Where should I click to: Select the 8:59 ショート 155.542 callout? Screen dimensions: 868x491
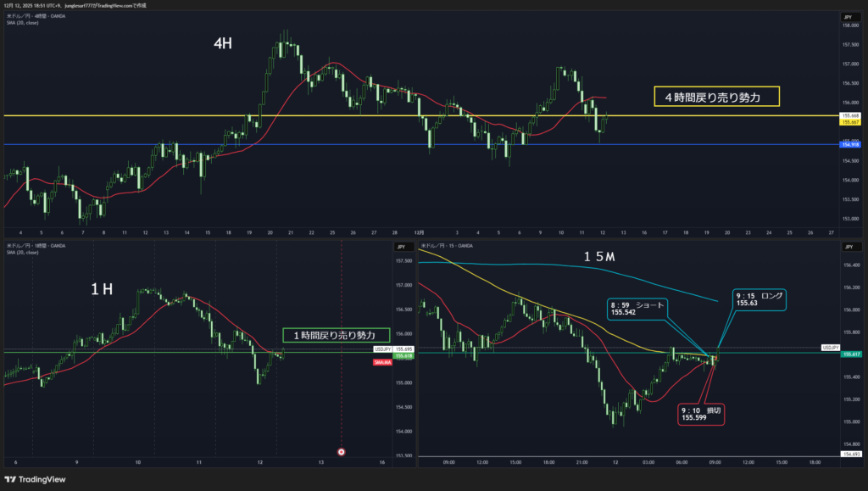point(637,308)
